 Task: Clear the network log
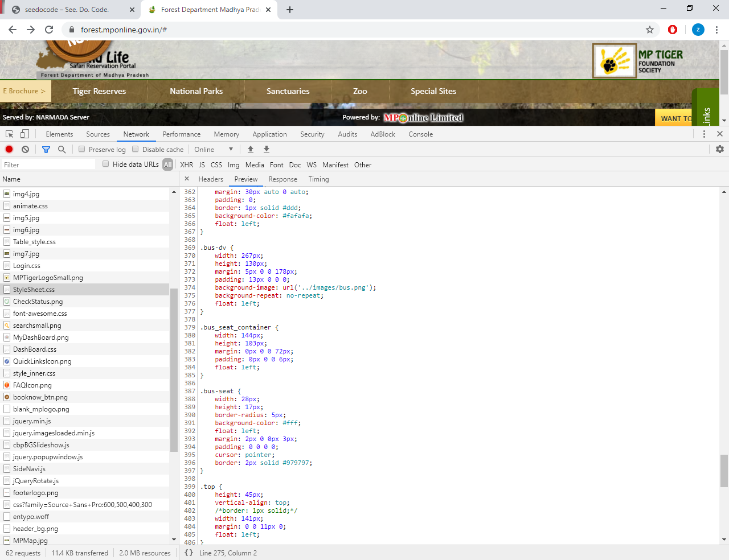[x=25, y=149]
